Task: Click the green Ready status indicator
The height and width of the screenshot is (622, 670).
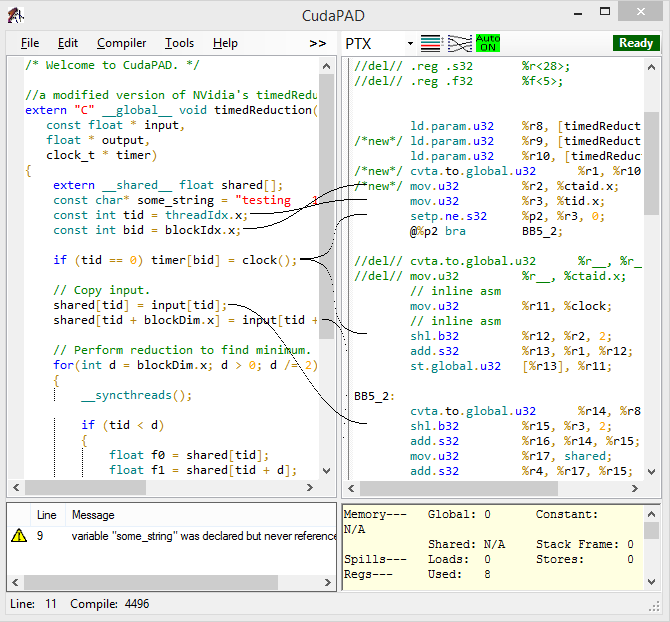Action: (636, 43)
